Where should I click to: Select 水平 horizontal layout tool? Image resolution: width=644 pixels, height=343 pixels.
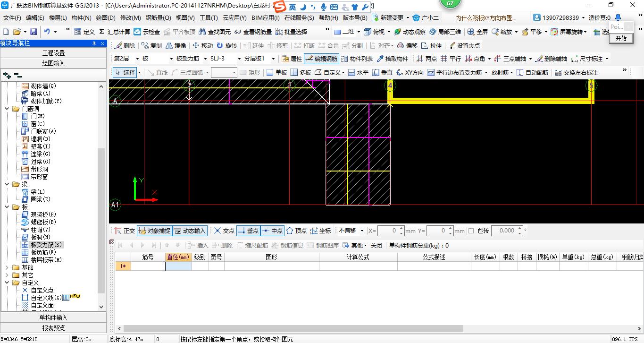point(358,72)
